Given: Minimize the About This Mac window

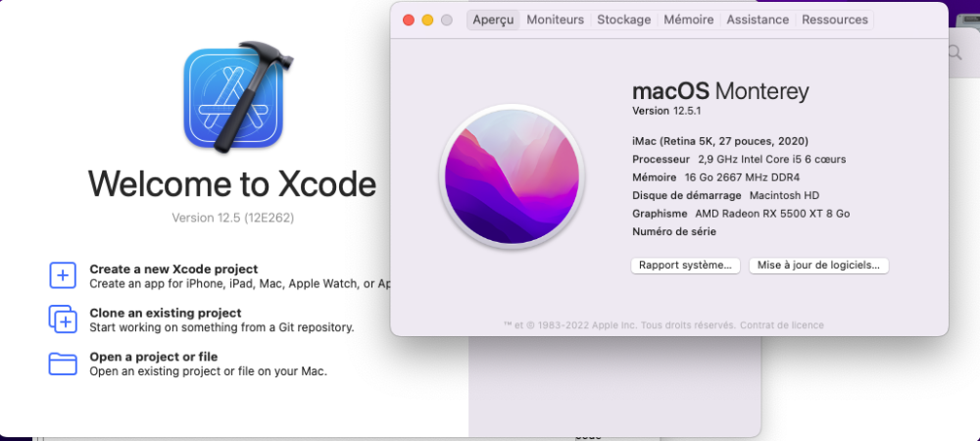Looking at the screenshot, I should [x=427, y=20].
